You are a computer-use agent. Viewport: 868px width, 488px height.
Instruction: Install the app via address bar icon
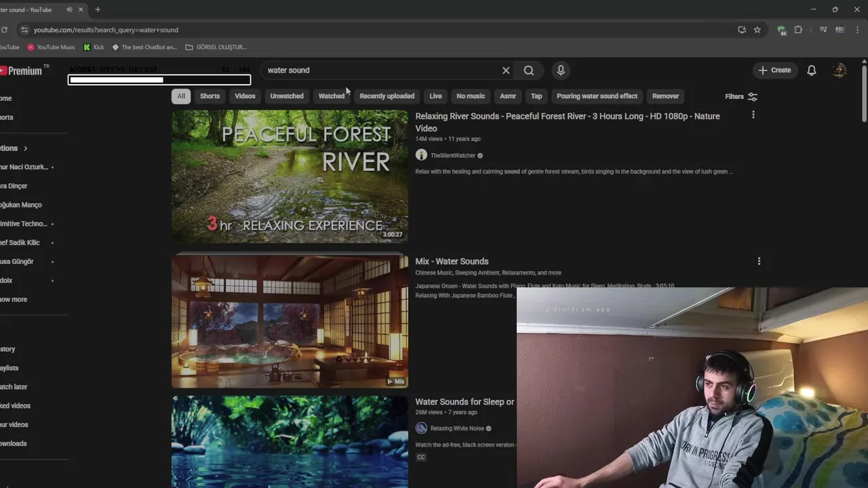click(742, 30)
